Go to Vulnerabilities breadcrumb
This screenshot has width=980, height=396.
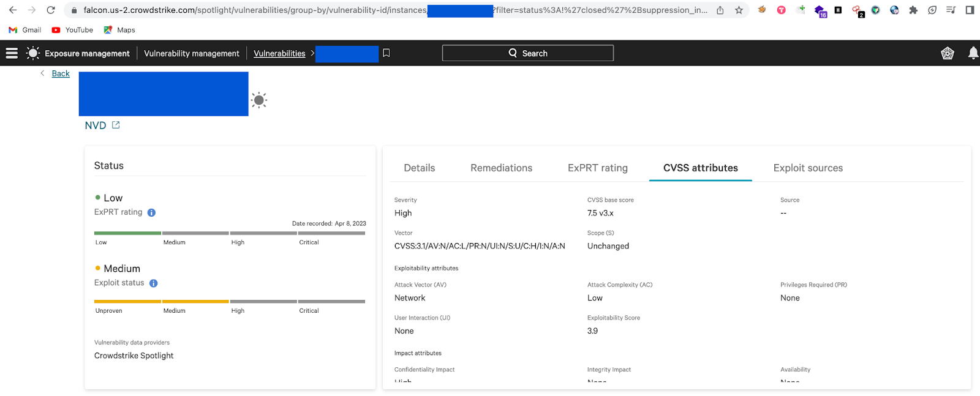279,53
